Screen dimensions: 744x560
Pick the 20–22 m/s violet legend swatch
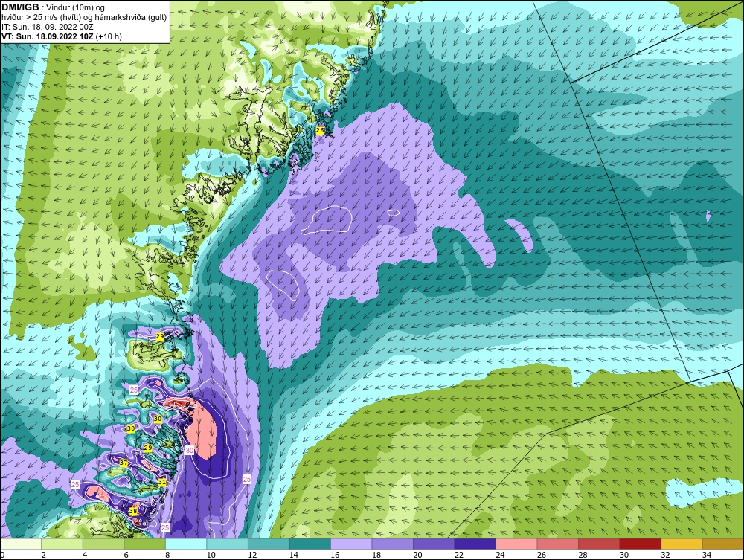coord(434,544)
